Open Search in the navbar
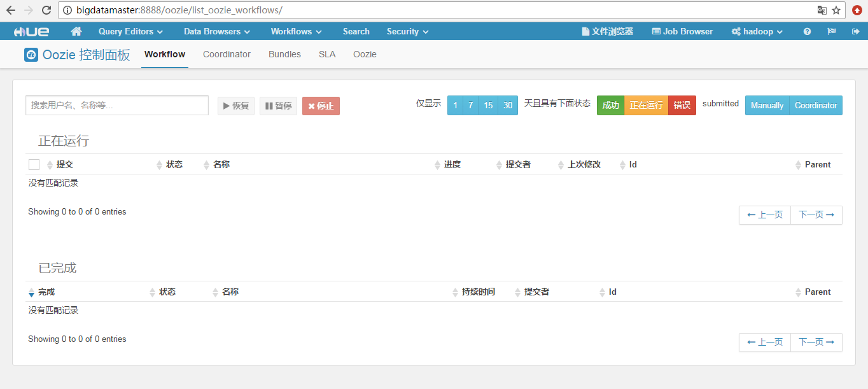Screen dimensions: 868x389 [x=356, y=31]
